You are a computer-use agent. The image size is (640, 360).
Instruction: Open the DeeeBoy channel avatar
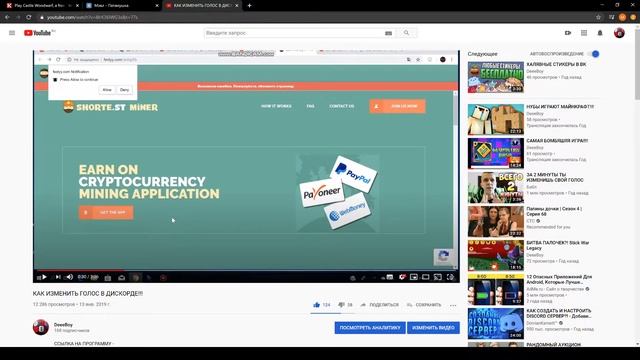click(x=41, y=327)
